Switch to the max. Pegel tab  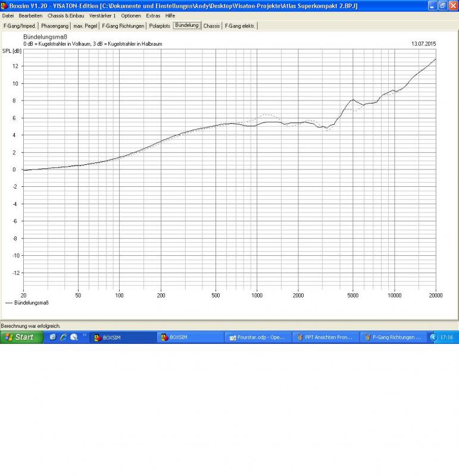pos(85,26)
